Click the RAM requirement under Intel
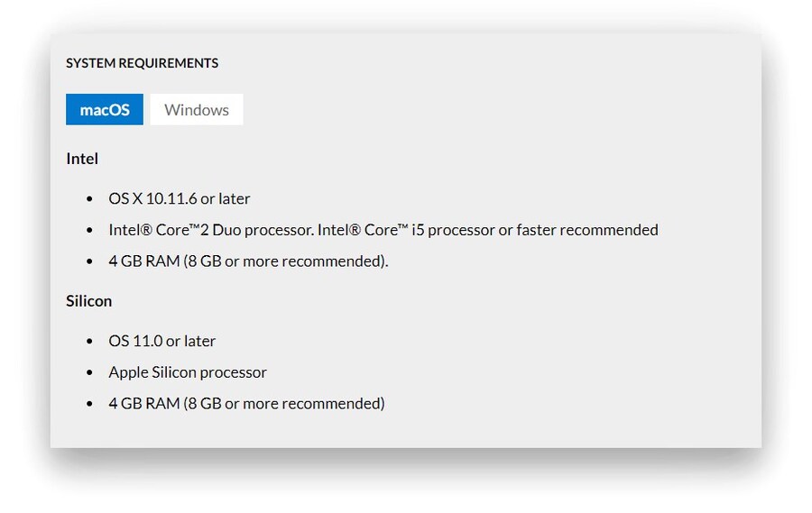The image size is (812, 513). (248, 261)
